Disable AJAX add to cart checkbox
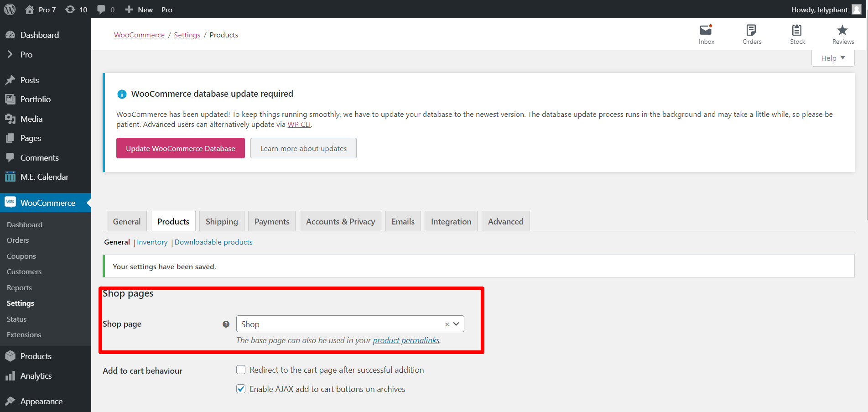The height and width of the screenshot is (412, 868). [x=241, y=389]
